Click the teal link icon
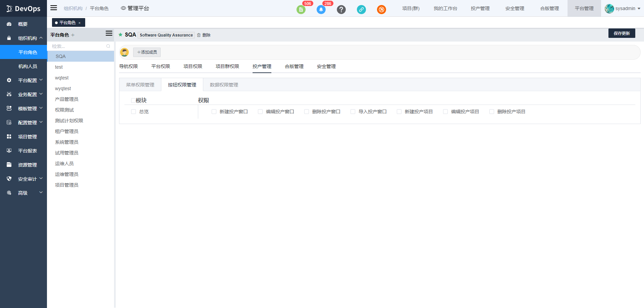This screenshot has height=308, width=644. 361,10
